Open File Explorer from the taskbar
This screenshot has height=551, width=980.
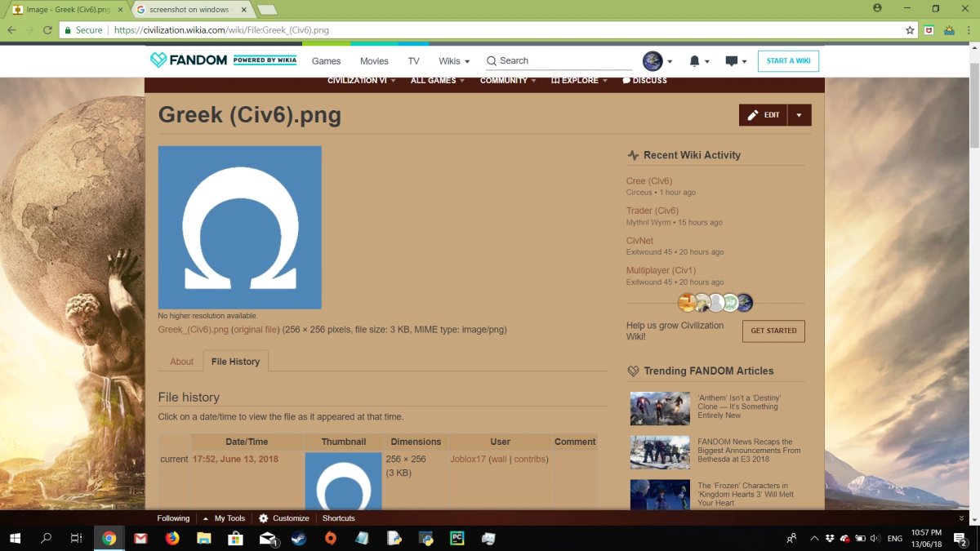click(x=203, y=539)
